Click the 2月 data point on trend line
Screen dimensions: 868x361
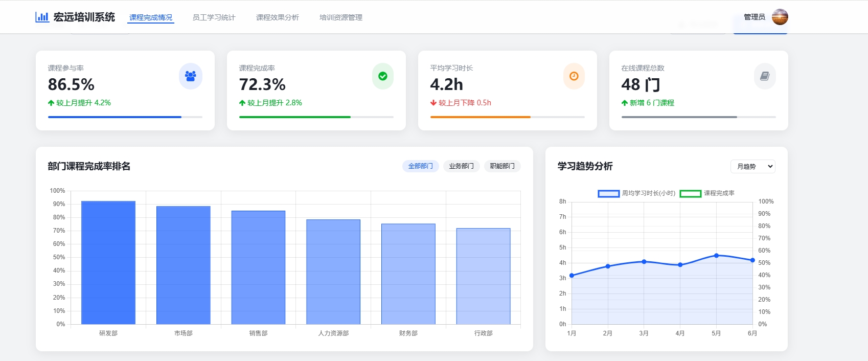608,266
